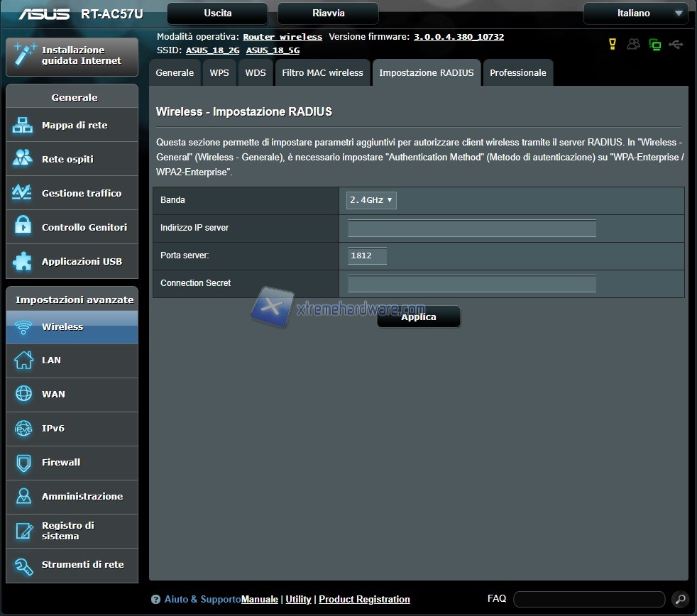Image resolution: width=697 pixels, height=616 pixels.
Task: Open the firmware version 3.0.0.4.380_10732 link
Action: (459, 37)
